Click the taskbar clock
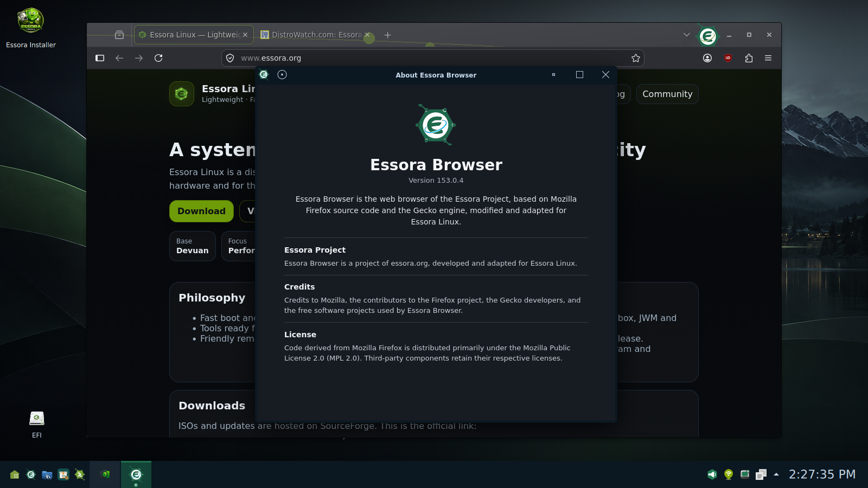The width and height of the screenshot is (868, 488). (x=822, y=474)
